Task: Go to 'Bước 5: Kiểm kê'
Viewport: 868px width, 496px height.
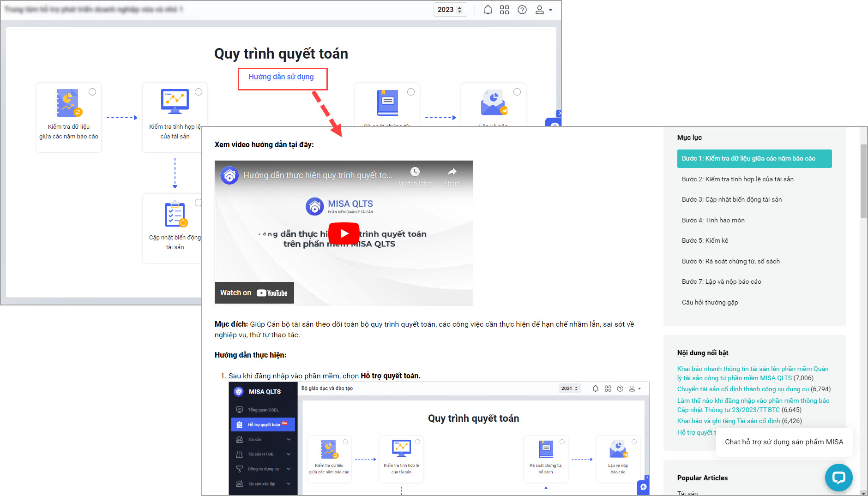Action: click(x=705, y=240)
